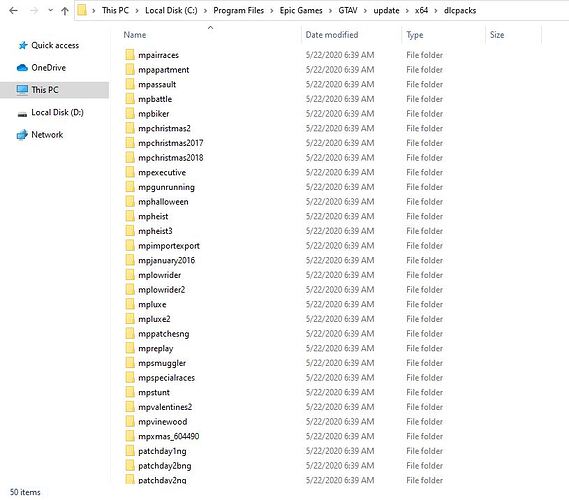The height and width of the screenshot is (500, 569).
Task: Select the mpimportexport folder icon
Action: pyautogui.click(x=130, y=246)
